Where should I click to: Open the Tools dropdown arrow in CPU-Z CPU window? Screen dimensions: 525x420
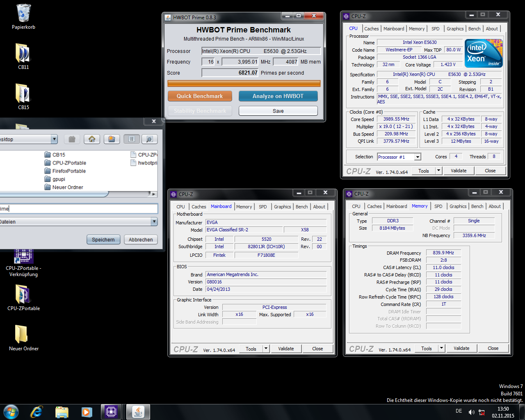[x=438, y=171]
